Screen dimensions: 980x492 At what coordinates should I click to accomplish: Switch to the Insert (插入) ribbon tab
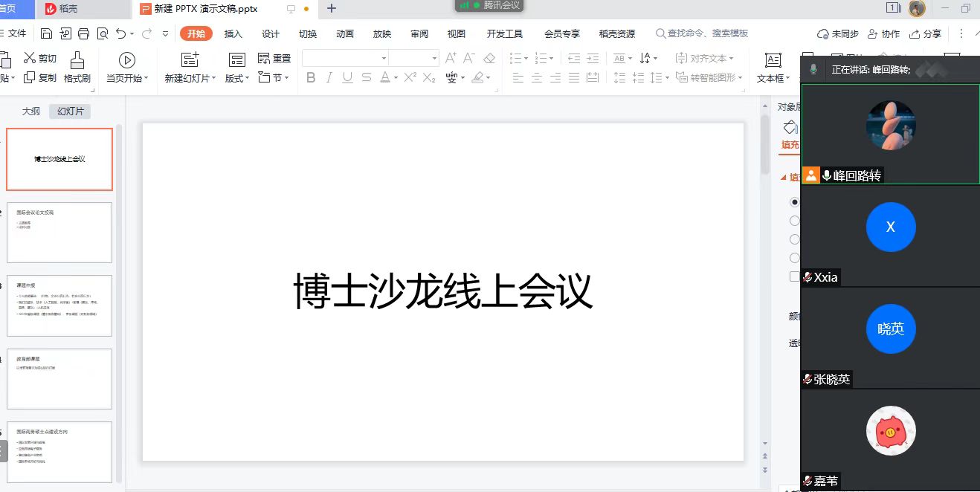233,33
